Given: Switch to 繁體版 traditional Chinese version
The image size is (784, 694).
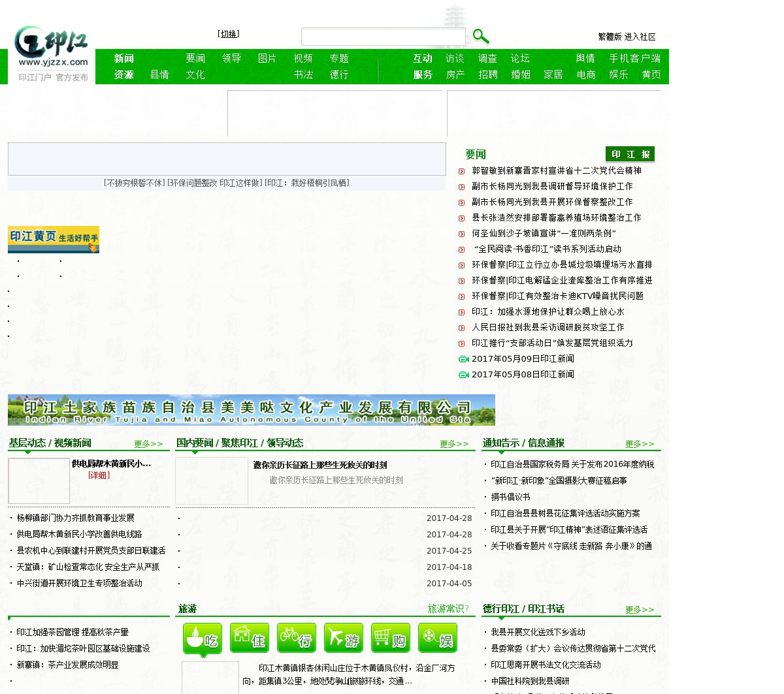Looking at the screenshot, I should pos(610,37).
